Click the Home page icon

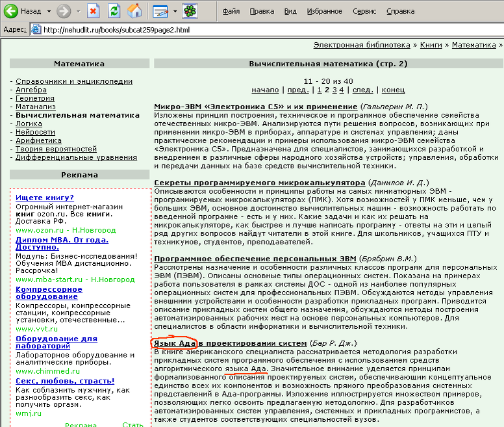coord(134,11)
